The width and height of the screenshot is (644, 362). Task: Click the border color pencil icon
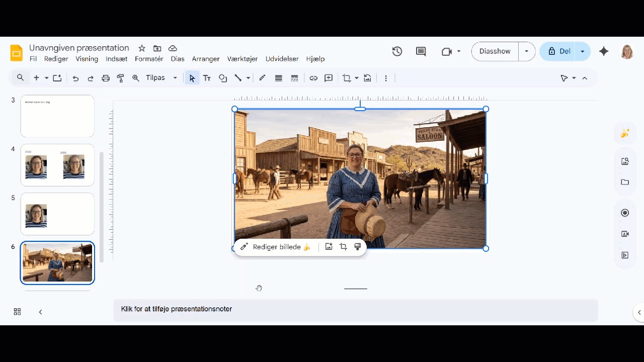(x=262, y=78)
